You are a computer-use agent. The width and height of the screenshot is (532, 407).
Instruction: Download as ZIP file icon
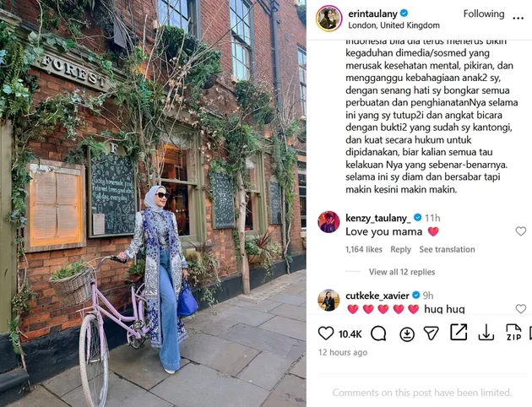tap(513, 332)
